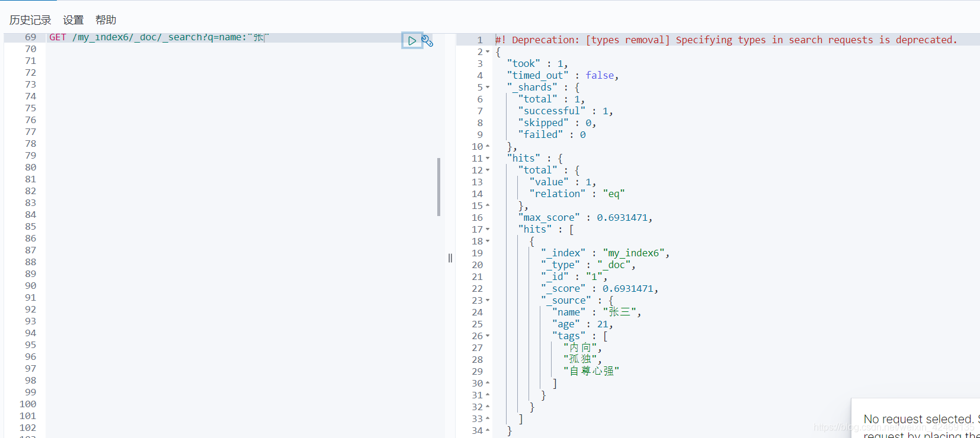Screen dimensions: 980x438
Task: Click the "relation" : "eq" line
Action: tap(577, 194)
